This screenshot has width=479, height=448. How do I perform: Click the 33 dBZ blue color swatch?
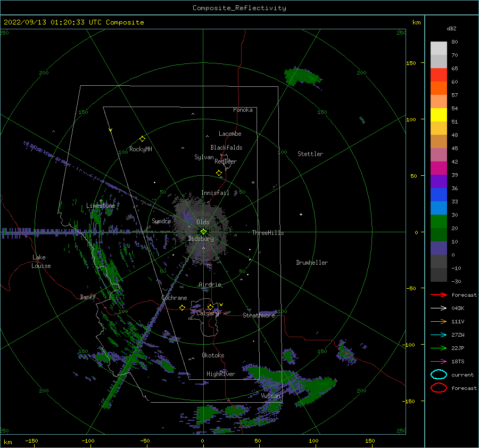[x=439, y=195]
